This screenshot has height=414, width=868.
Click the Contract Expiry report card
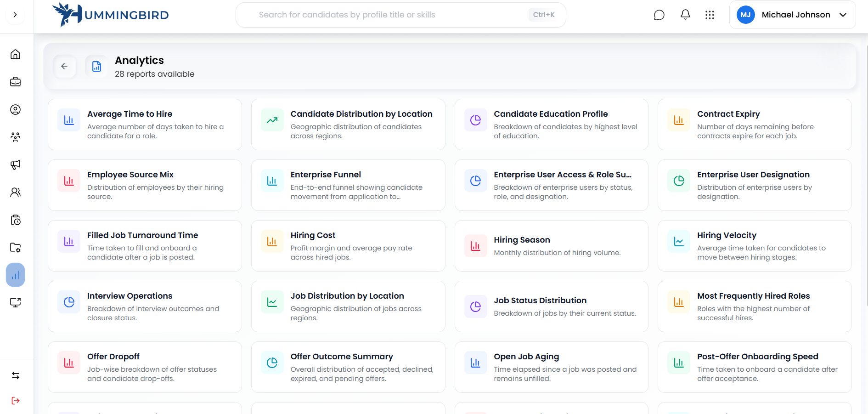754,125
